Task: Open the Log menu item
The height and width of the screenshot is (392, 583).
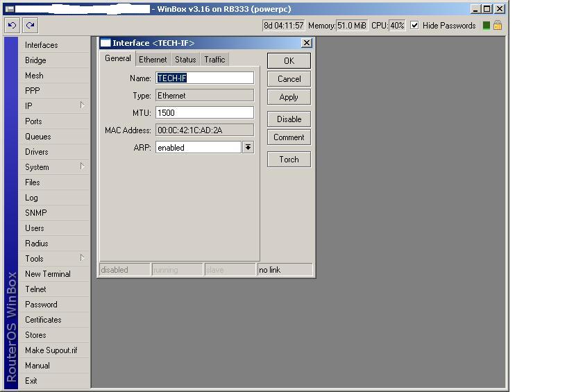Action: pyautogui.click(x=54, y=197)
